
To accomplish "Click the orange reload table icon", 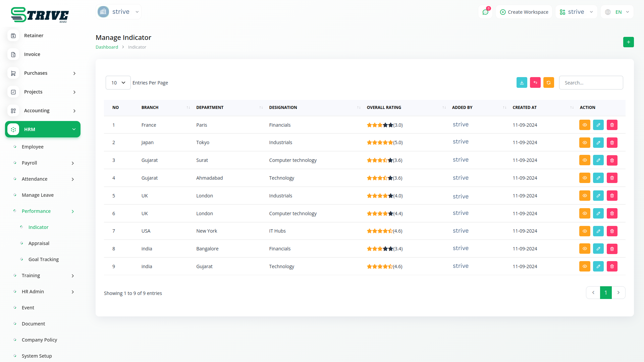I will tap(548, 82).
